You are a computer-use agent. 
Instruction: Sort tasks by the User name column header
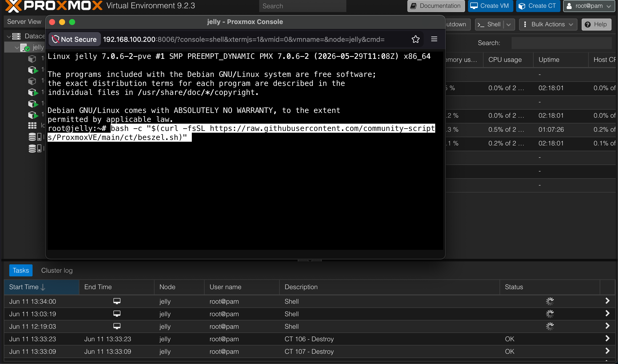click(x=242, y=287)
